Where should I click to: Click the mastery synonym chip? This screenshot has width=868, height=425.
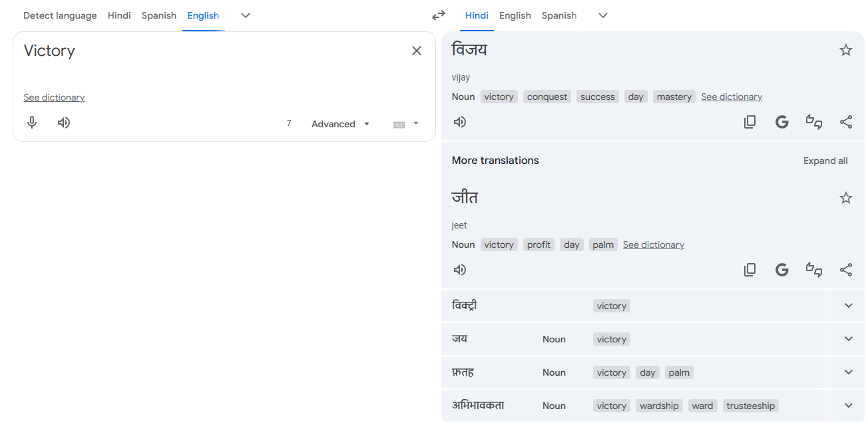[x=674, y=97]
